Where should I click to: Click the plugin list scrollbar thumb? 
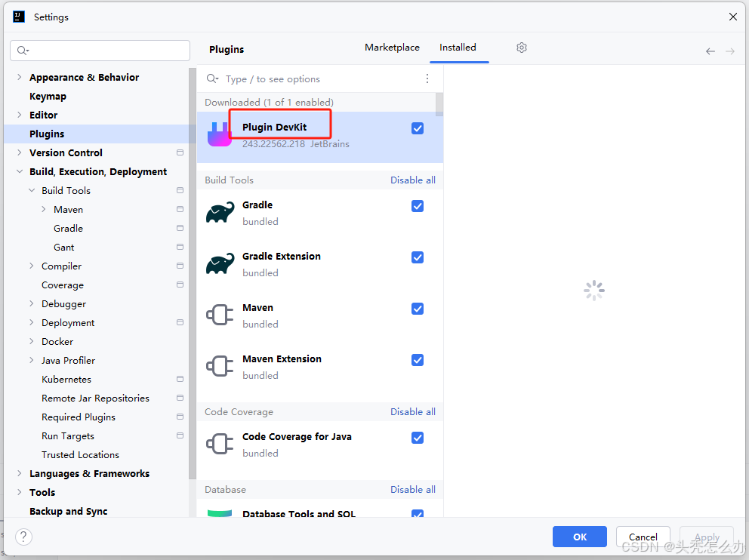point(439,104)
